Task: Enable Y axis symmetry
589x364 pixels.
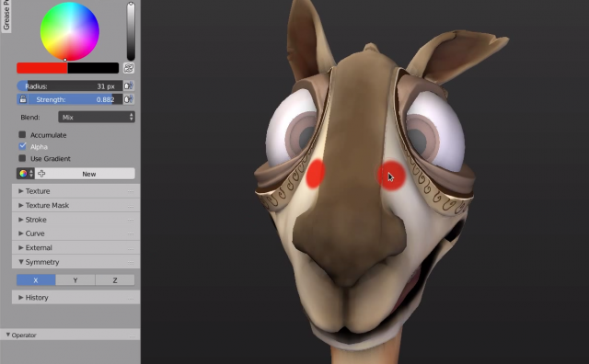Action: (75, 280)
